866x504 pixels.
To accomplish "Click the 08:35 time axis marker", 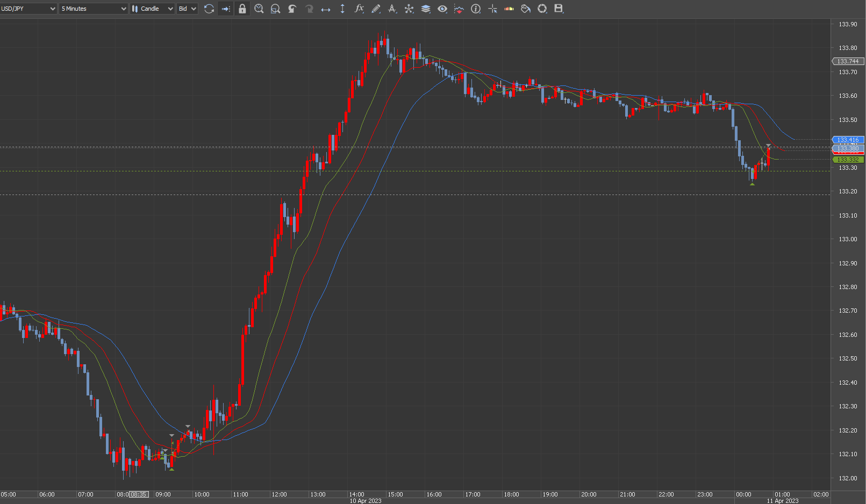I will (x=139, y=494).
